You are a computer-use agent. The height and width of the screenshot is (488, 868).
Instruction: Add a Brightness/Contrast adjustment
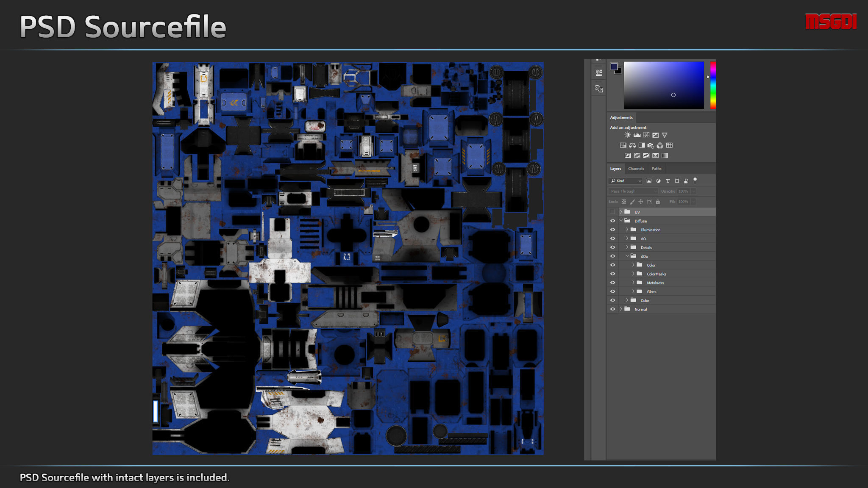[x=627, y=135]
